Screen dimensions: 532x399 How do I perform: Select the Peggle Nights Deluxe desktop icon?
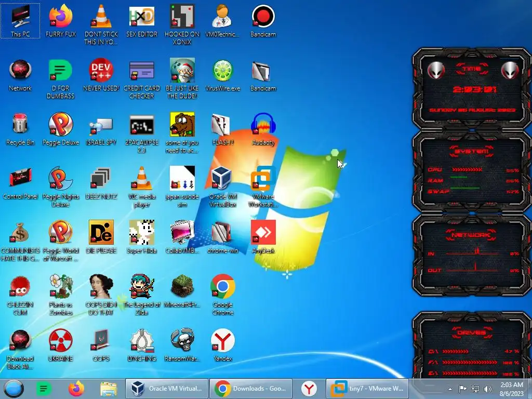click(61, 187)
